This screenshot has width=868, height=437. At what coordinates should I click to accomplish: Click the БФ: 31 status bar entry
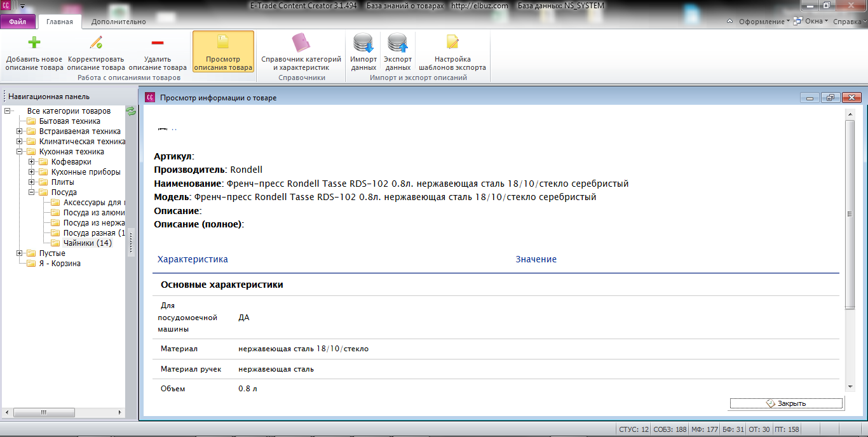point(733,429)
